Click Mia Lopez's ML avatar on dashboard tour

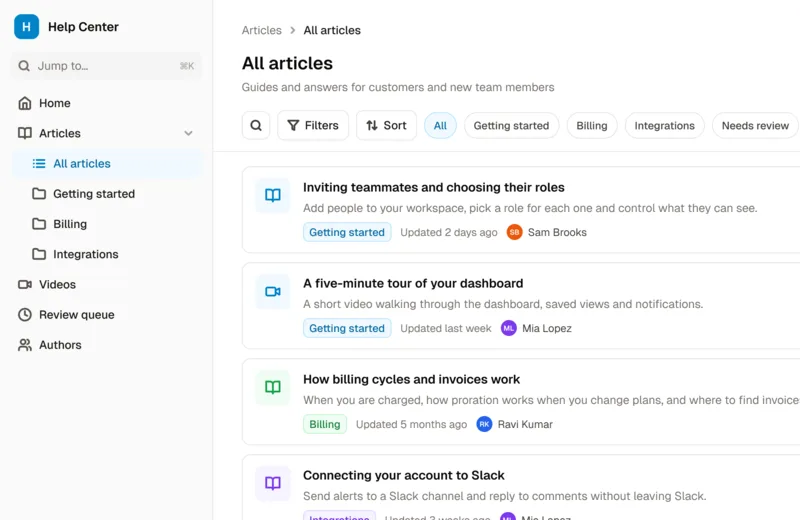click(509, 328)
